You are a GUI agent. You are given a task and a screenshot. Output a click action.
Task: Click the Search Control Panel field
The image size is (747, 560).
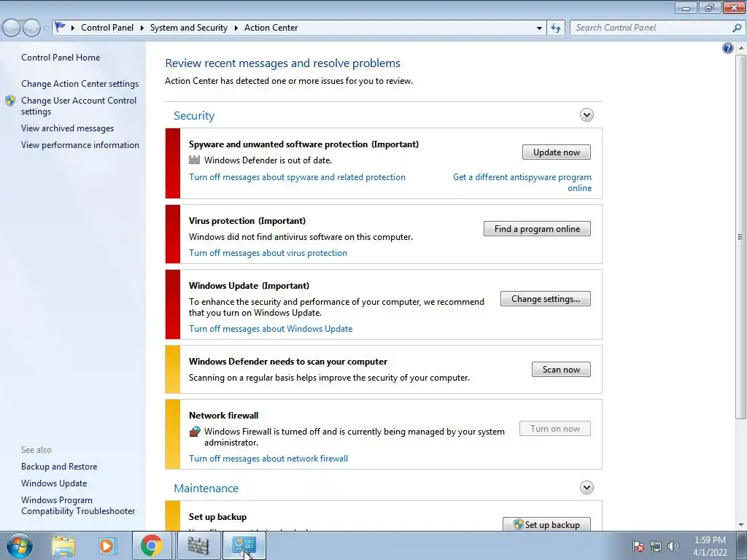coord(651,28)
